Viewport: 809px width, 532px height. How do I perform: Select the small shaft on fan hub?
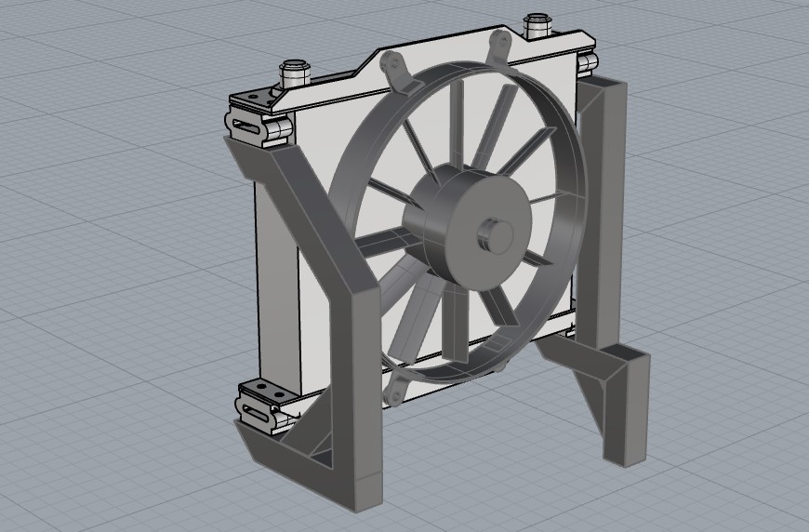tap(496, 236)
